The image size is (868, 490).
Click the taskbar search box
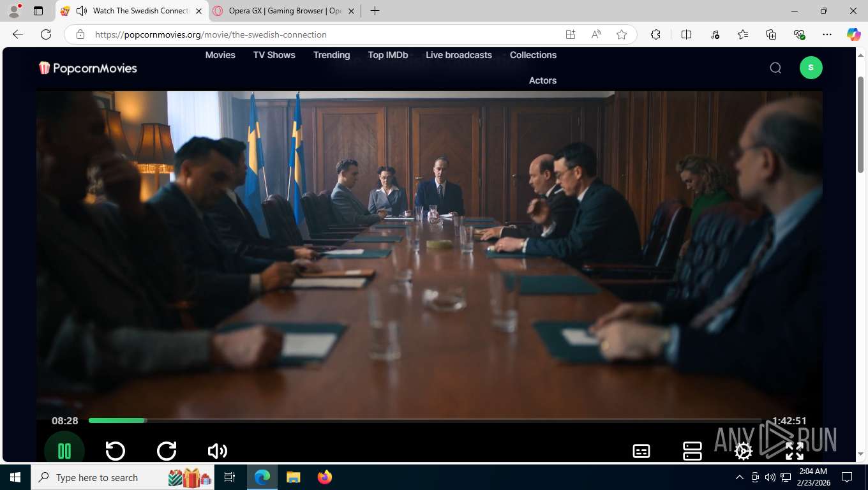pyautogui.click(x=123, y=477)
